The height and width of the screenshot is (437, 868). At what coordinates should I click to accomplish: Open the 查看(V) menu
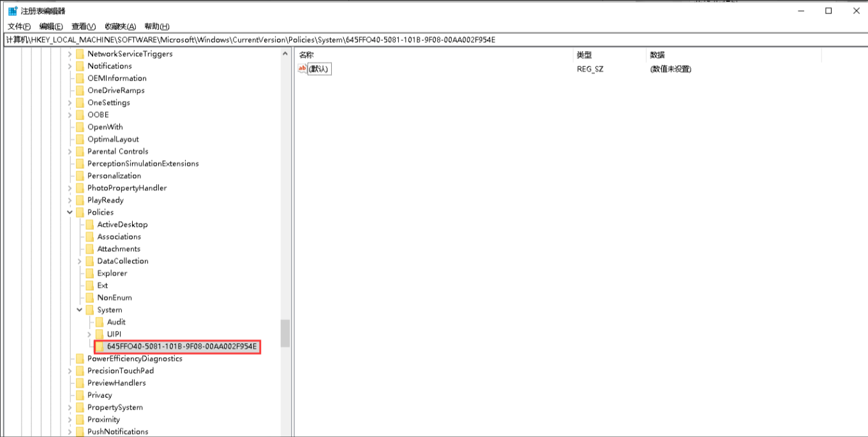tap(84, 26)
